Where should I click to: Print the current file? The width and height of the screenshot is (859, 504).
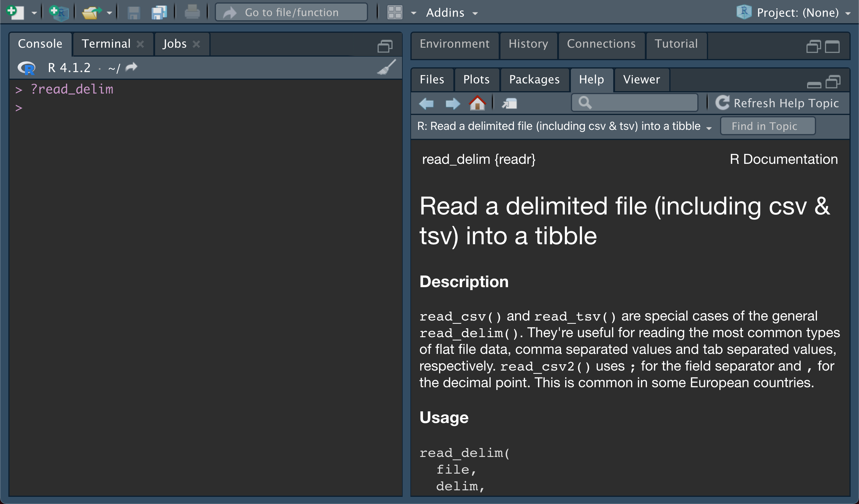tap(192, 12)
